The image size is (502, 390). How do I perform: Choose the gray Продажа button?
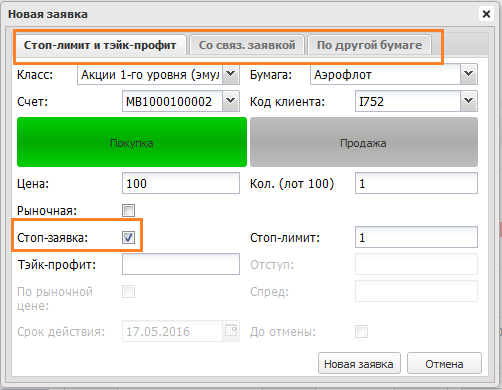click(364, 142)
